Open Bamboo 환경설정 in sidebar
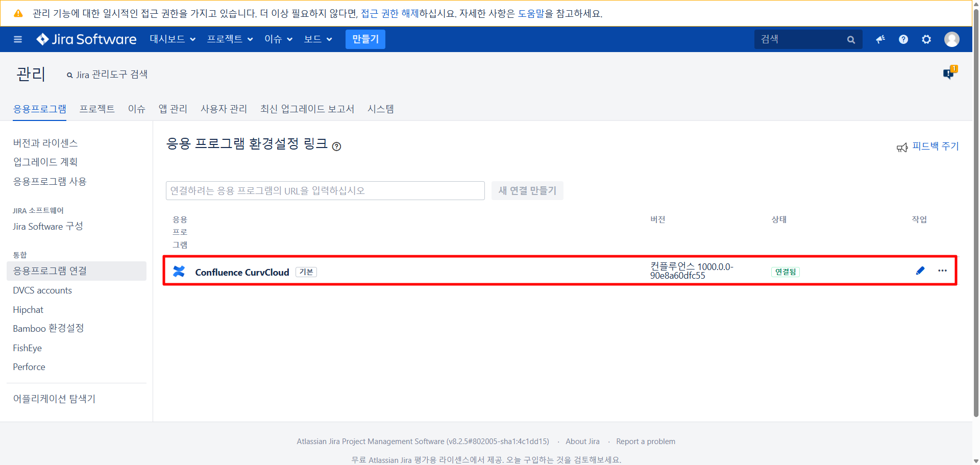Viewport: 980px width, 465px height. tap(48, 328)
